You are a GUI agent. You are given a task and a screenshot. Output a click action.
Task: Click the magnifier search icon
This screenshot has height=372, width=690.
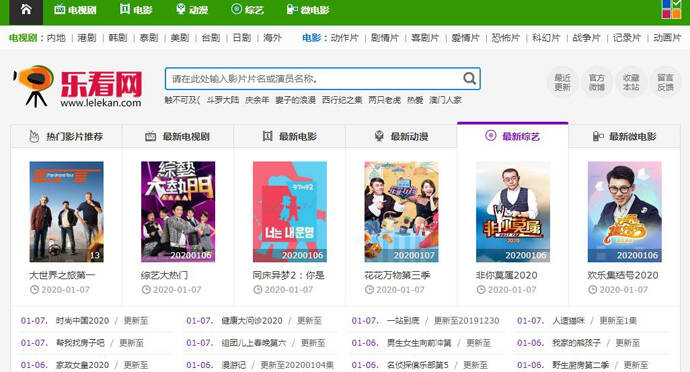(470, 79)
